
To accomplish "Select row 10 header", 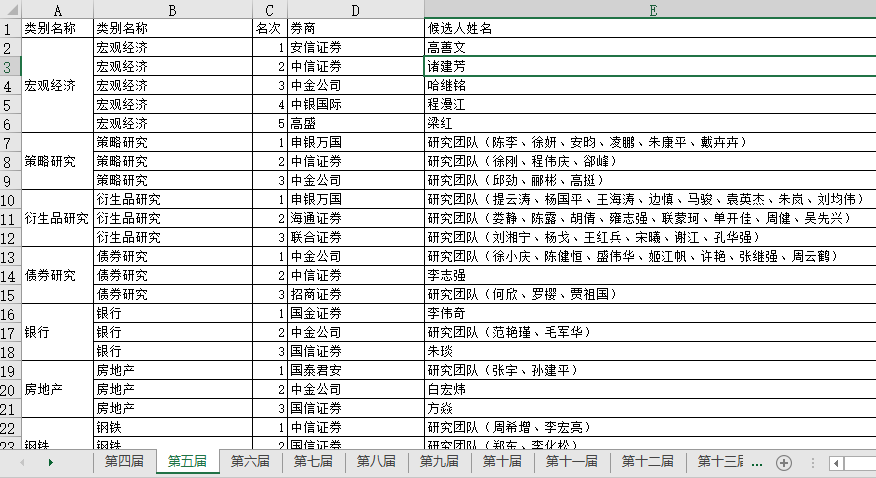I will click(11, 199).
